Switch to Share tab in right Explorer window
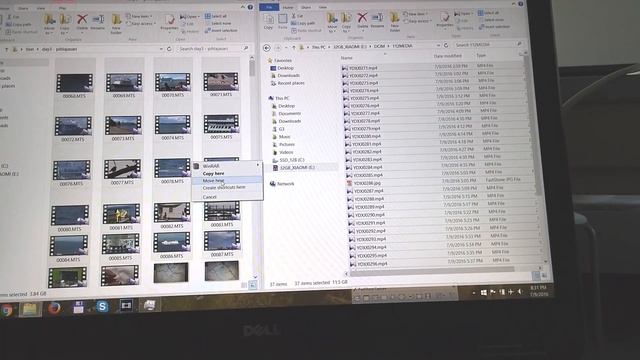Viewport: 640px width, 360px height. pyautogui.click(x=306, y=7)
